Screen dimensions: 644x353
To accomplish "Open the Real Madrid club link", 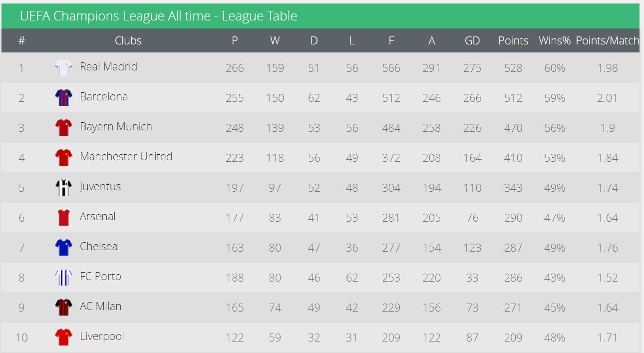I will tap(108, 67).
